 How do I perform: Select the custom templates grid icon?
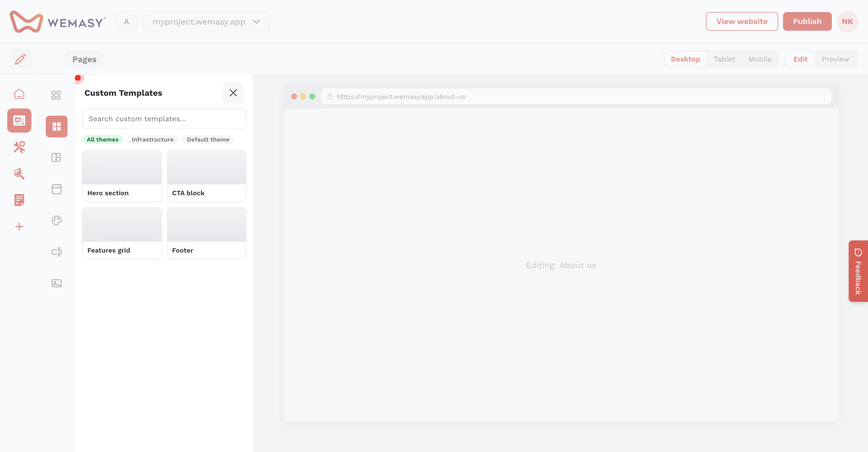pyautogui.click(x=57, y=127)
